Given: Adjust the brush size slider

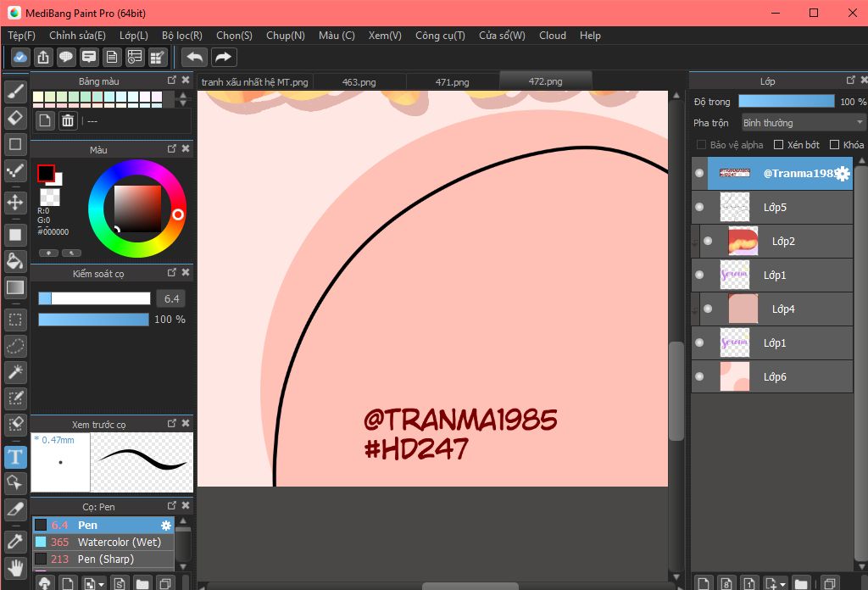Looking at the screenshot, I should (94, 299).
